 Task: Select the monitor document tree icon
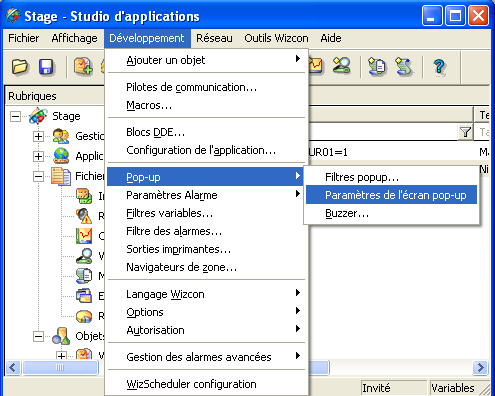pos(84,276)
